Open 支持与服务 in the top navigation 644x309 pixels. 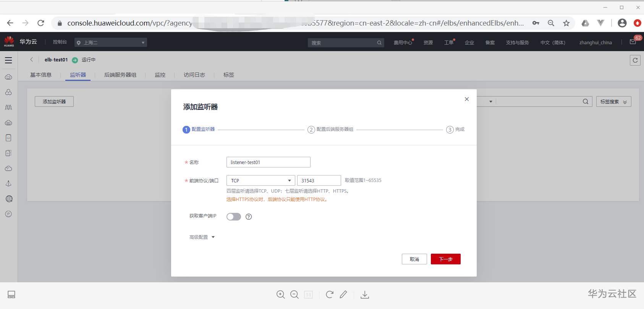[x=518, y=42]
